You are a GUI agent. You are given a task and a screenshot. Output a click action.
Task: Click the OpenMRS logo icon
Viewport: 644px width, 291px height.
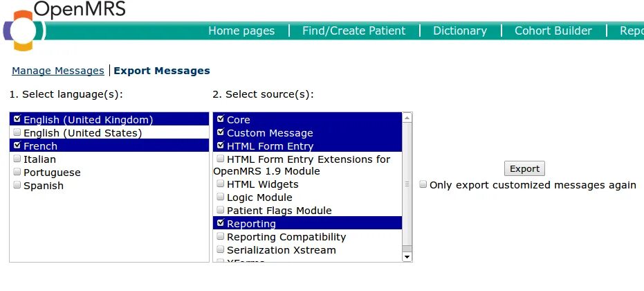[x=24, y=30]
